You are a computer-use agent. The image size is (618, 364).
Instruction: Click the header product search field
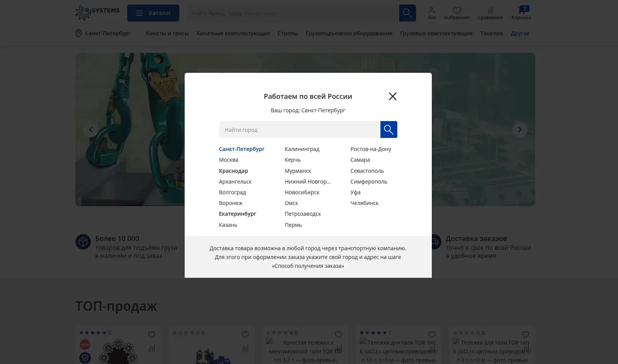[293, 13]
